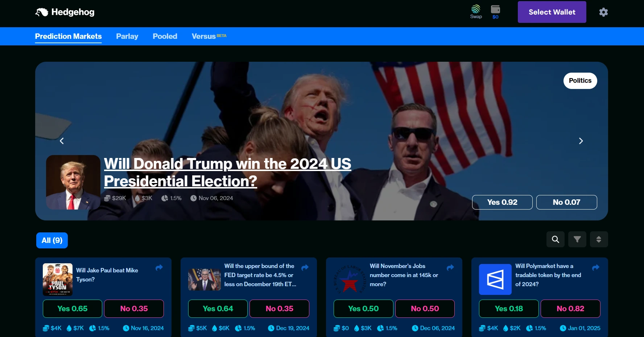
Task: Select the All (9) category filter
Action: click(52, 240)
